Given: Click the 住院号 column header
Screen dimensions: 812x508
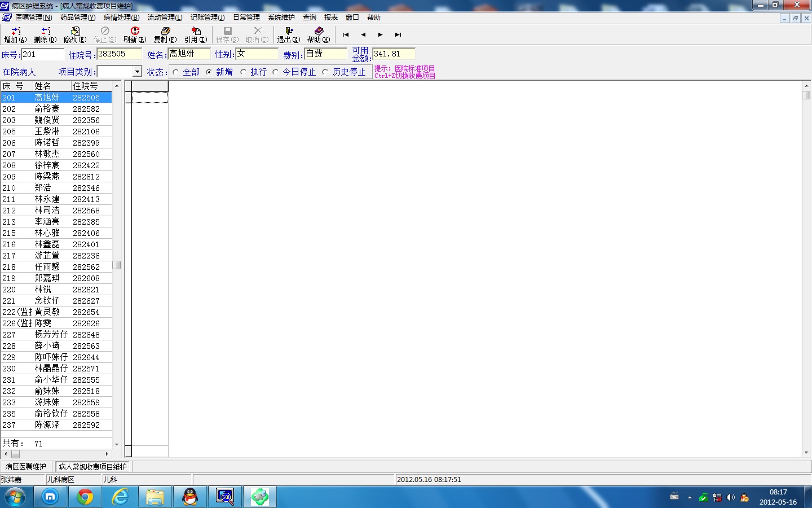Looking at the screenshot, I should pos(91,86).
